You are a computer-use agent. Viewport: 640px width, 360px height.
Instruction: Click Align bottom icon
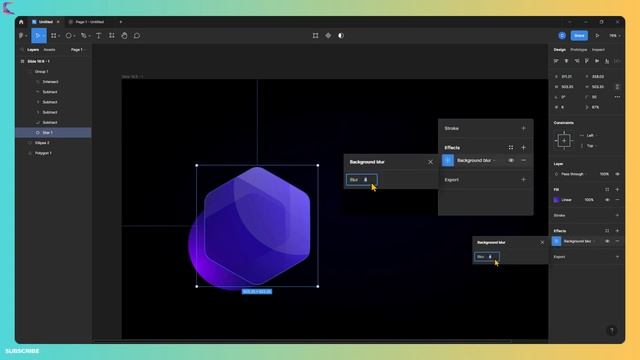(x=607, y=61)
